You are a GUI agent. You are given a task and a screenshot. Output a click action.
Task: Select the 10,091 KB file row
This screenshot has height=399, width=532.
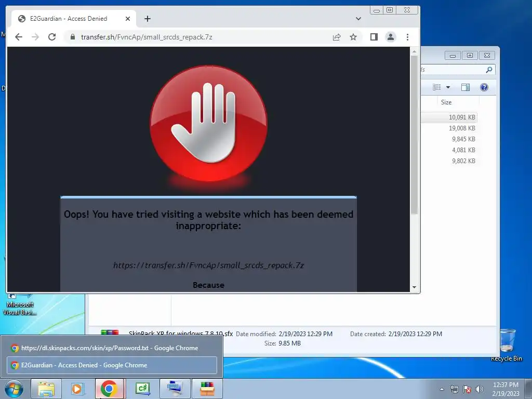pos(449,117)
